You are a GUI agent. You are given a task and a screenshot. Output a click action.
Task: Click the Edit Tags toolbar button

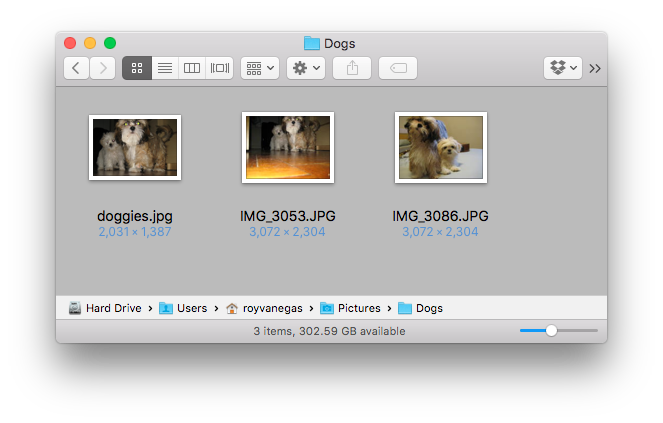398,68
